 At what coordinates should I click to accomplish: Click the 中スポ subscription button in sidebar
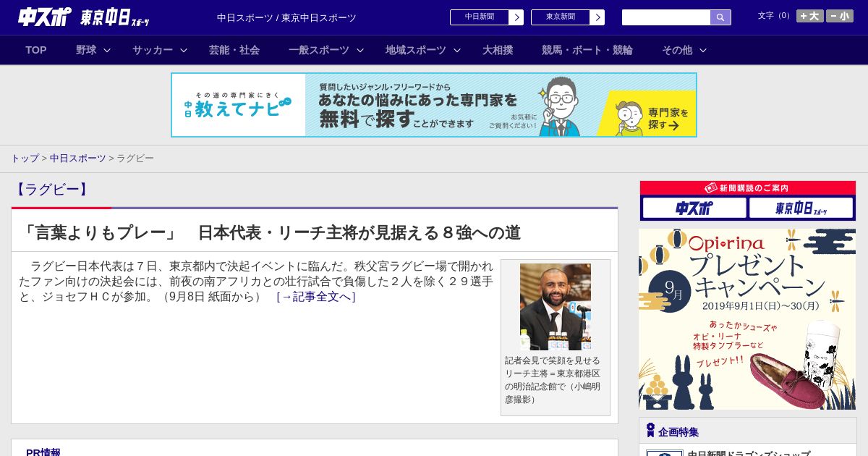[694, 208]
